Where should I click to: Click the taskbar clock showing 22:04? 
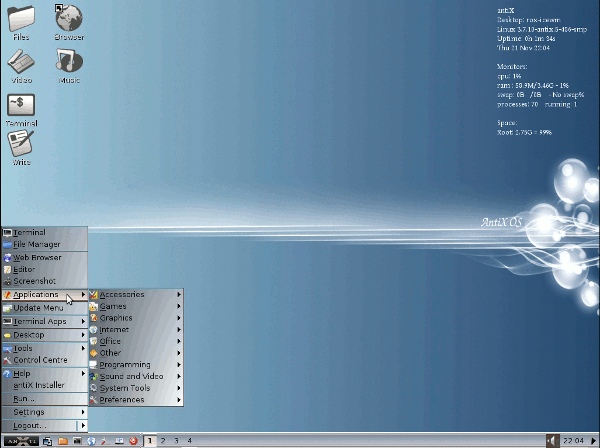(x=574, y=441)
